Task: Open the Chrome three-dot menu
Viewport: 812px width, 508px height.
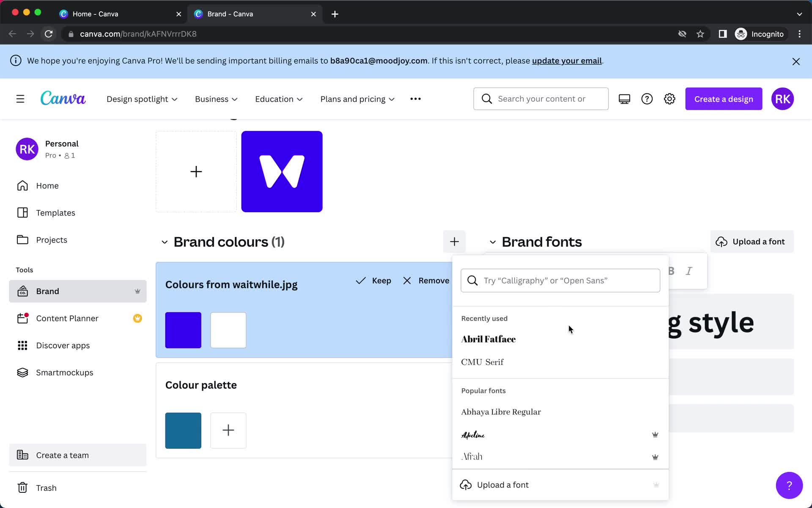Action: click(x=799, y=34)
